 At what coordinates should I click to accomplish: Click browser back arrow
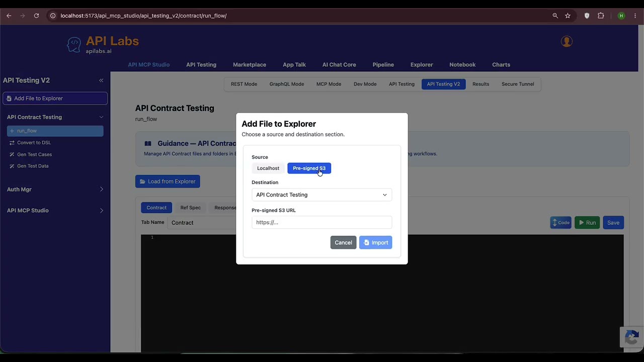9,16
